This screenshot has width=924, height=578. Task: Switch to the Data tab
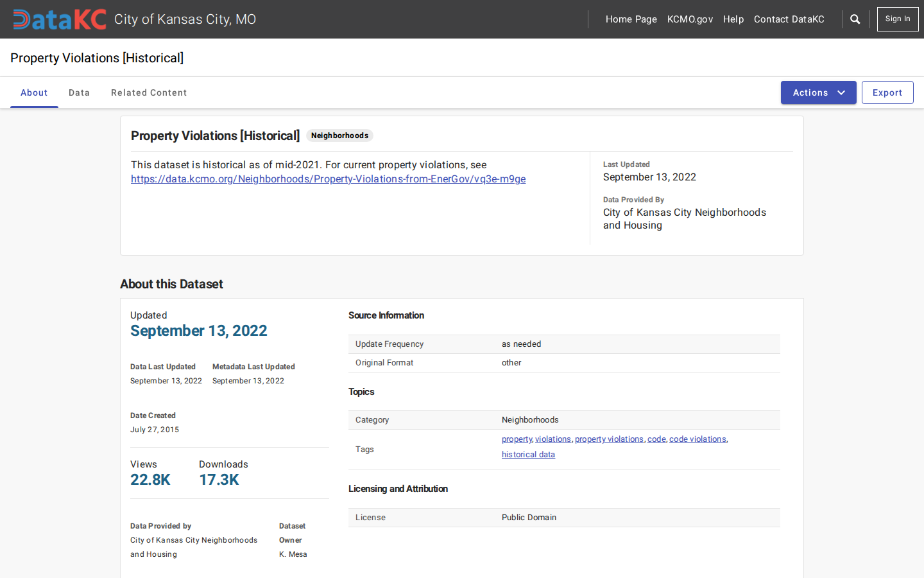point(80,92)
